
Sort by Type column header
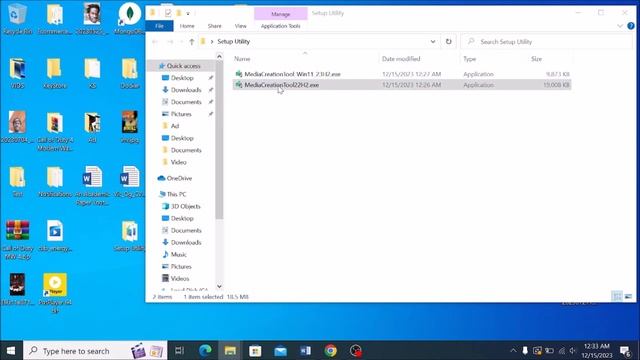[x=469, y=59]
